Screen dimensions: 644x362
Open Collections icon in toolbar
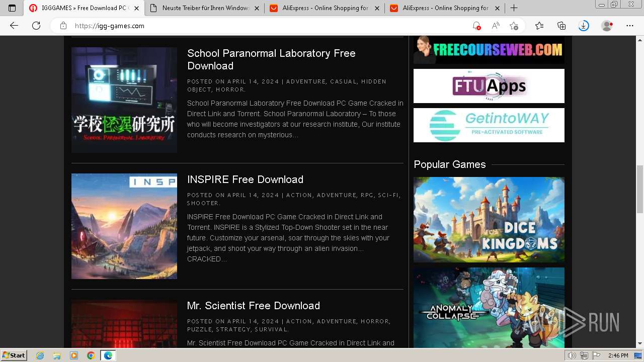(x=561, y=26)
